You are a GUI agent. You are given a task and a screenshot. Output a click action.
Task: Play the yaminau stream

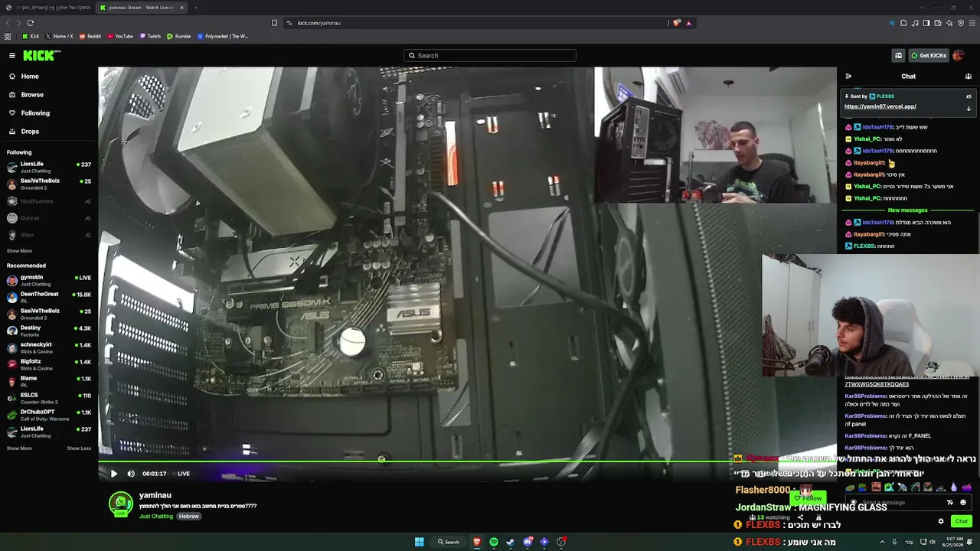[114, 474]
